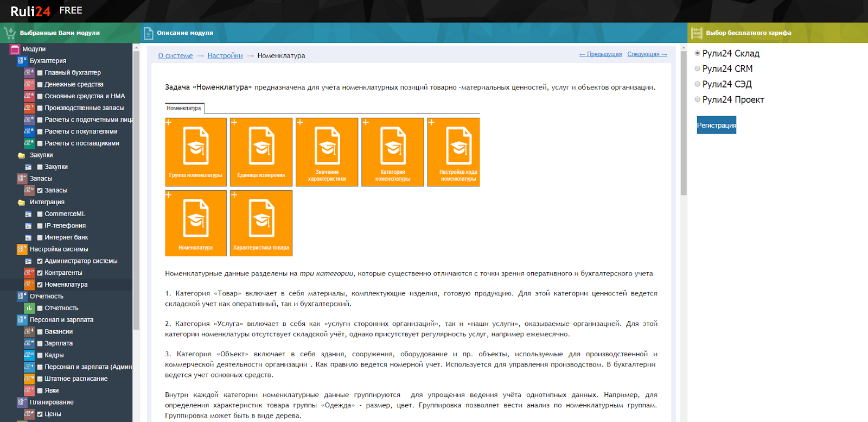Click the module description vertical scrollbar
The width and height of the screenshot is (868, 422).
coord(684,122)
